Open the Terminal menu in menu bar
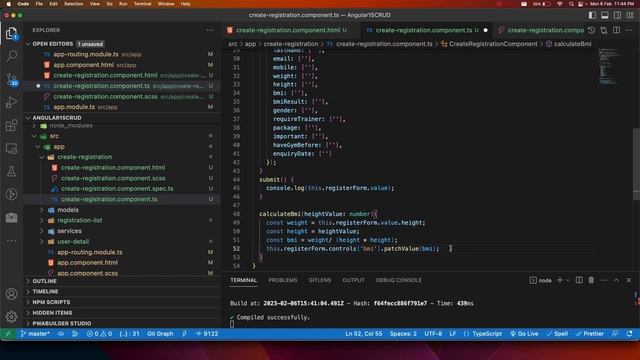640x360 pixels. (142, 4)
